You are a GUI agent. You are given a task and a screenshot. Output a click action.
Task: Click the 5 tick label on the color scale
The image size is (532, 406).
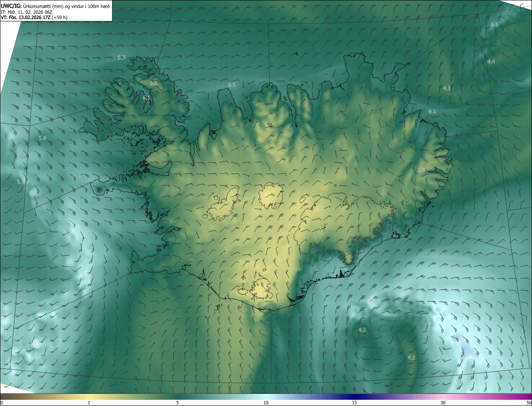click(177, 403)
